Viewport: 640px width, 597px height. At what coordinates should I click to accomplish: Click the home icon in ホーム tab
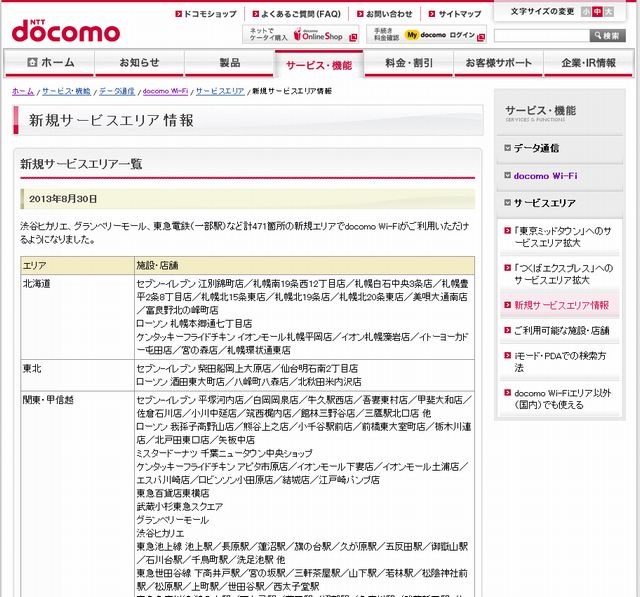point(32,62)
